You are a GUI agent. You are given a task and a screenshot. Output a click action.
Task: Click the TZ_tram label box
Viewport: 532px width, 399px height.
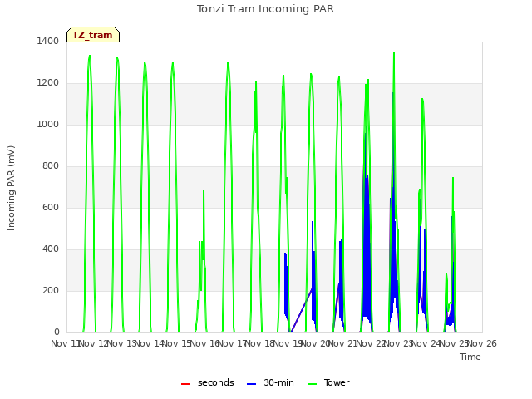click(93, 35)
